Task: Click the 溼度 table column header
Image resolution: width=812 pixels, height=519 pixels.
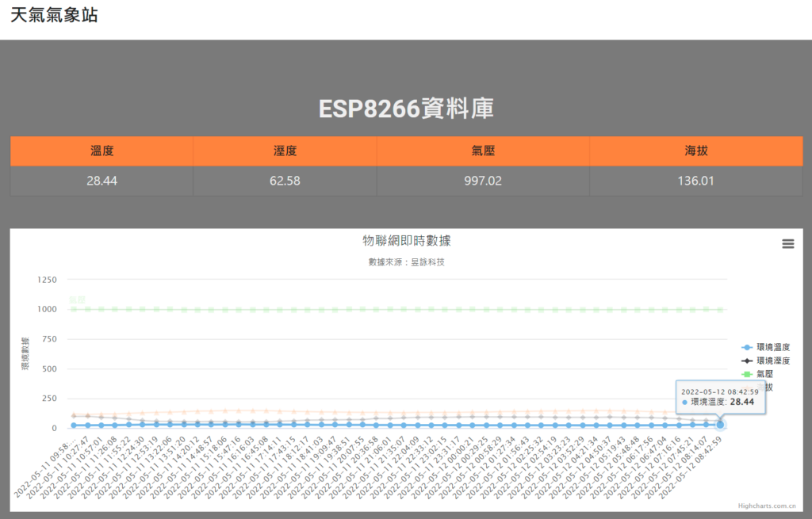Action: pos(285,151)
